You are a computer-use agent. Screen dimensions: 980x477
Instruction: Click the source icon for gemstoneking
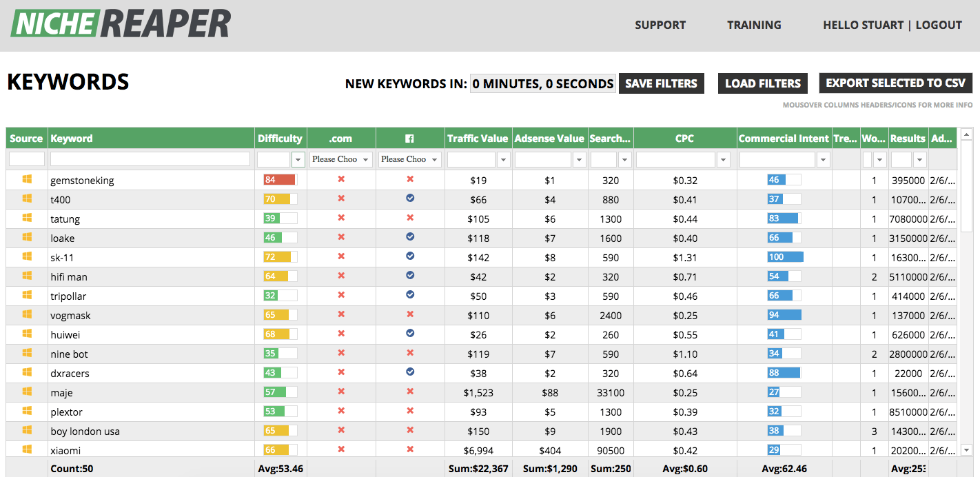pos(27,179)
